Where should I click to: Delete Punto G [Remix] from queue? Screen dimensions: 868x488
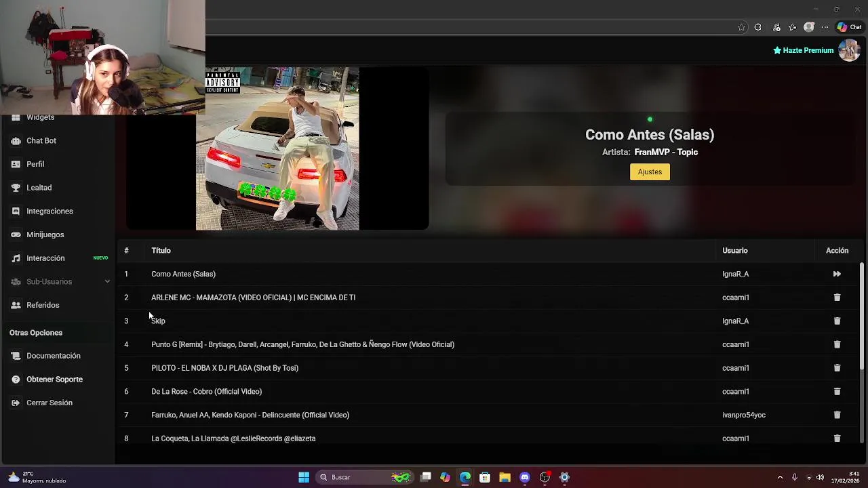[x=837, y=344]
